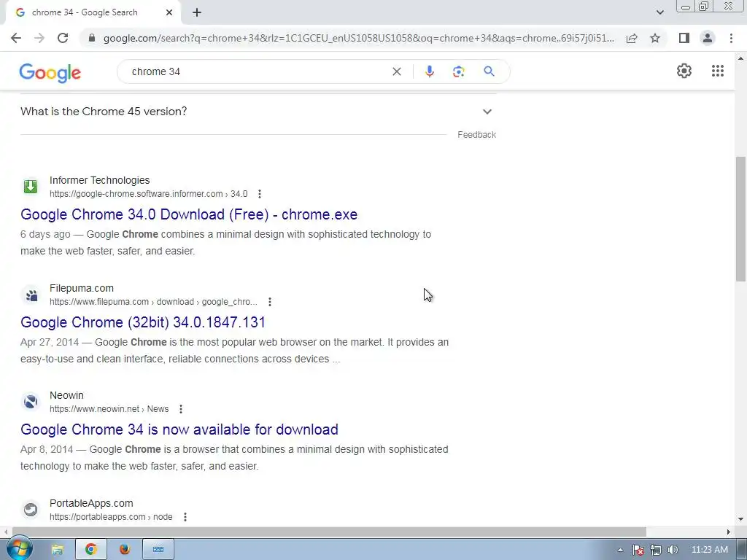Click the taskbar clock showing 11:23 AM
Viewport: 747px width, 560px height.
709,550
